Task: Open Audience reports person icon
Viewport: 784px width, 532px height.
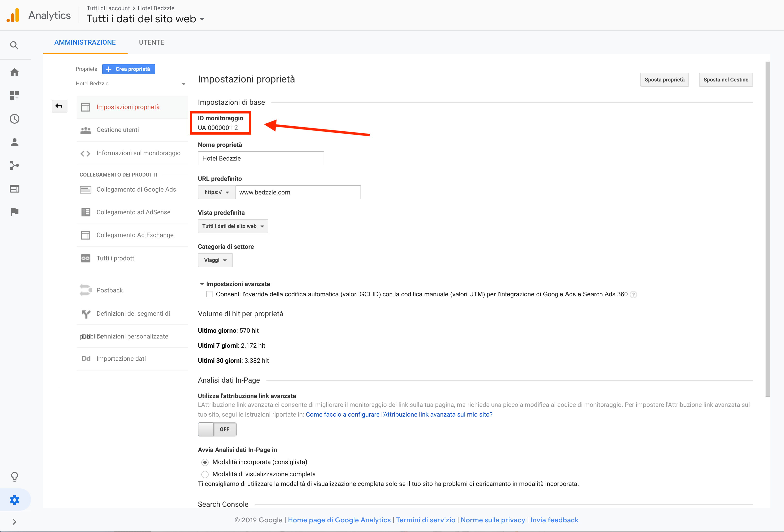Action: [x=15, y=142]
